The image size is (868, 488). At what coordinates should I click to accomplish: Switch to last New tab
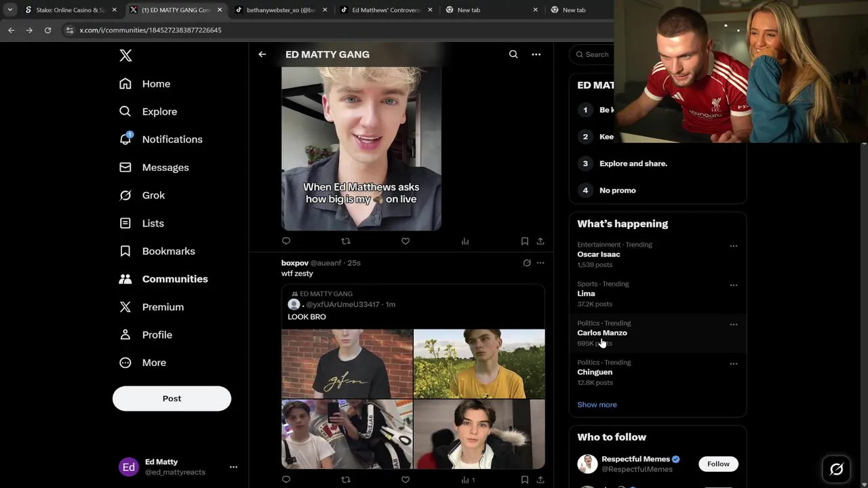point(579,10)
